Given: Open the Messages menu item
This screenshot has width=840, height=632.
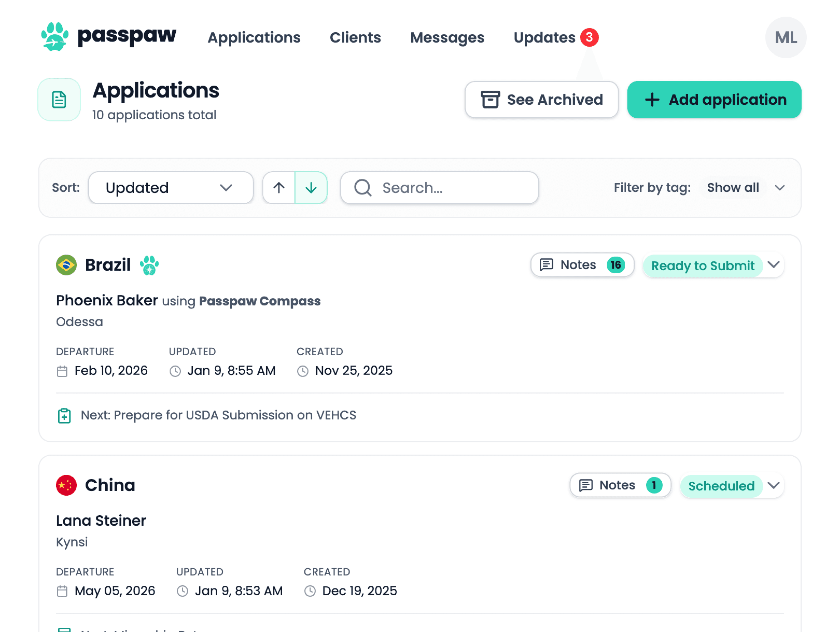Looking at the screenshot, I should (x=447, y=38).
